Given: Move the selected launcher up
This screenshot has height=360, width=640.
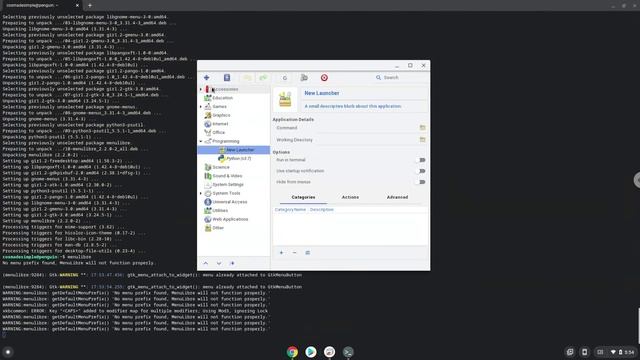Looking at the screenshot, I should coord(206,263).
